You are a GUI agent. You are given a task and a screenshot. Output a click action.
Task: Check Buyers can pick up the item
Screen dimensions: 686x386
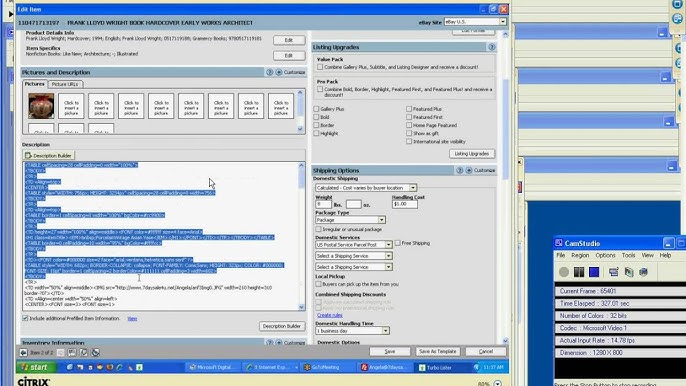click(x=318, y=284)
